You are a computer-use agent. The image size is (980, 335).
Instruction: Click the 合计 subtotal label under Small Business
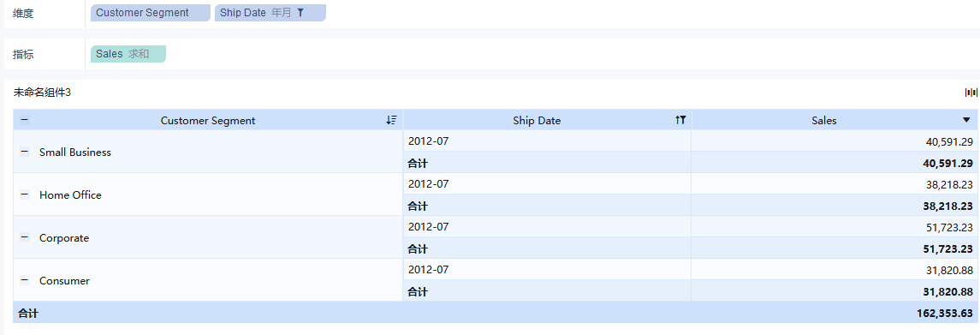tap(418, 163)
